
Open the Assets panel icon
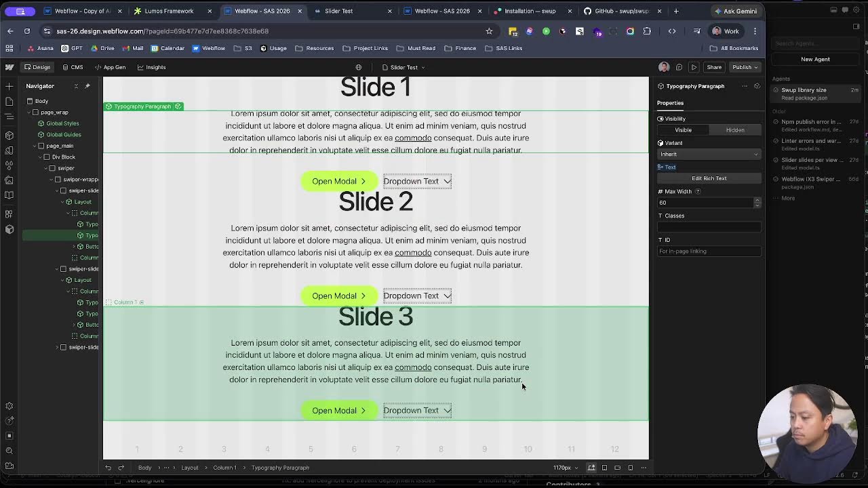pyautogui.click(x=9, y=180)
